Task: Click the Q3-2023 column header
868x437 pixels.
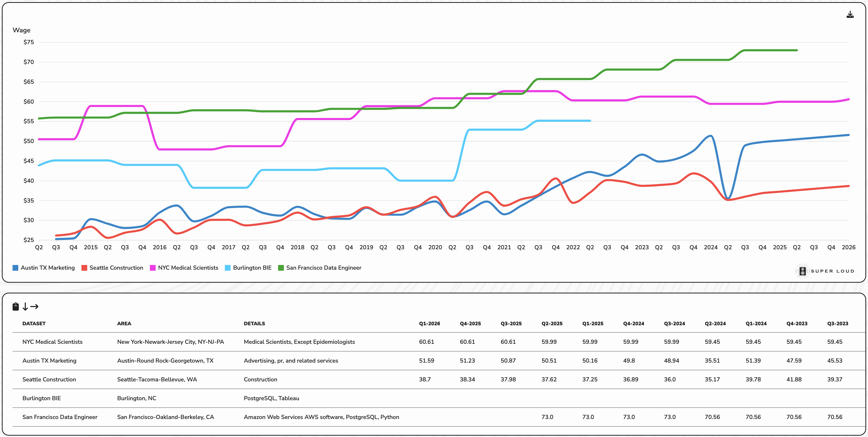Action: [837, 323]
